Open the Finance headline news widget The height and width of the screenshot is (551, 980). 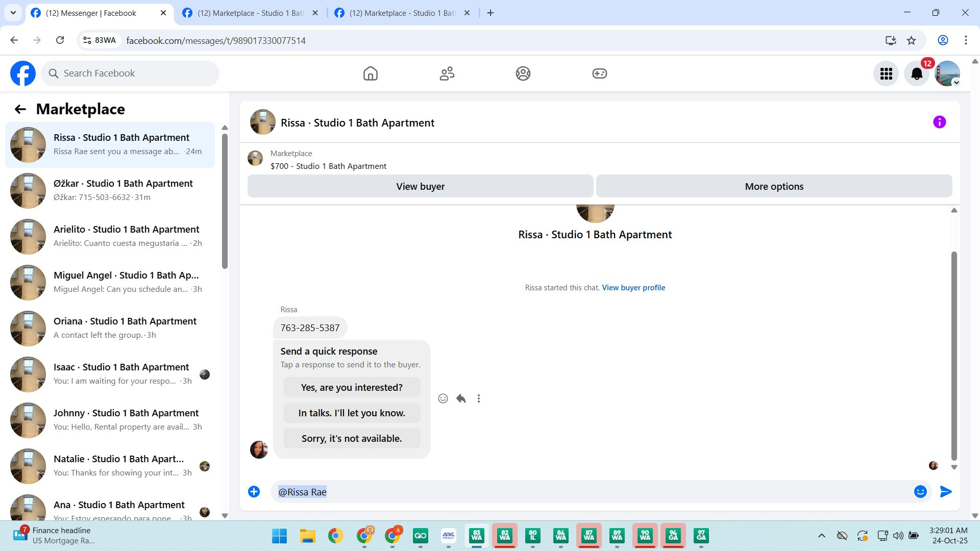click(x=54, y=536)
